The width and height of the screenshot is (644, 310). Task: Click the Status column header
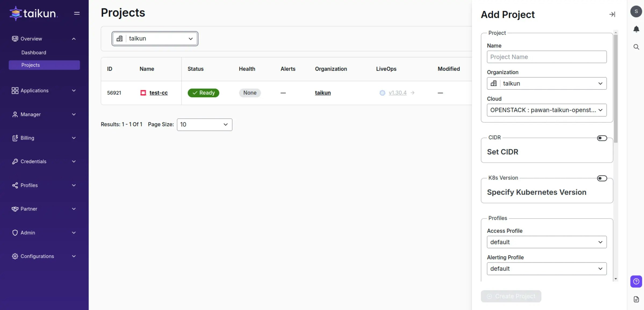195,69
